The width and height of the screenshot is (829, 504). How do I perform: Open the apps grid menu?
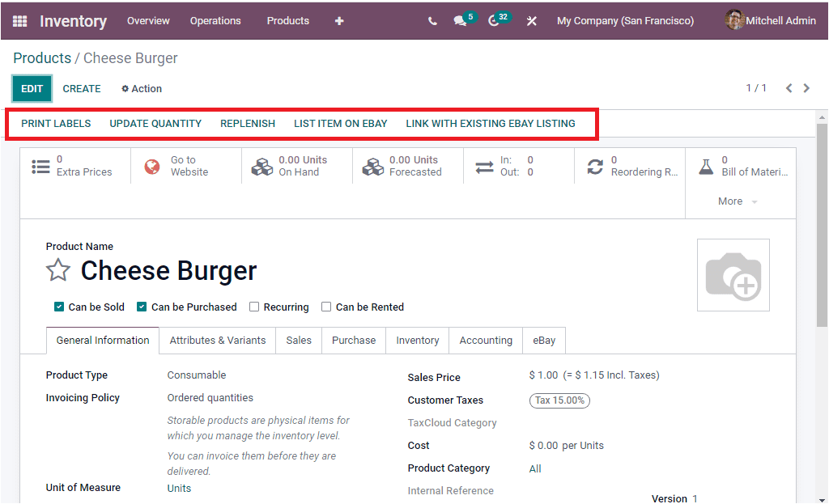tap(19, 20)
